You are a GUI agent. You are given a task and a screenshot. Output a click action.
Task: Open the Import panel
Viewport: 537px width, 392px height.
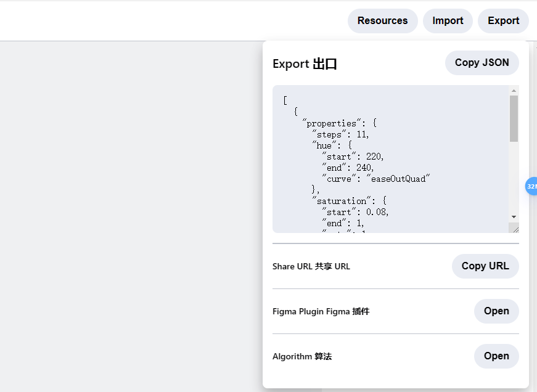click(448, 21)
